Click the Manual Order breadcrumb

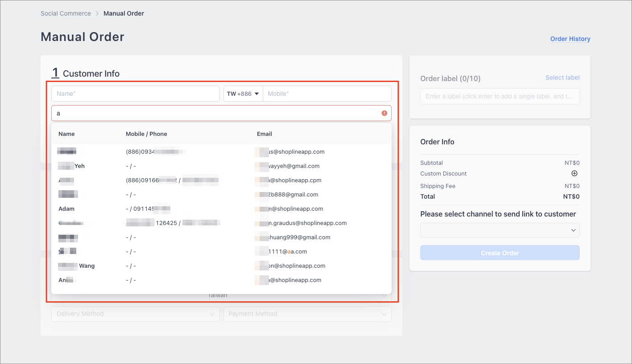click(124, 13)
